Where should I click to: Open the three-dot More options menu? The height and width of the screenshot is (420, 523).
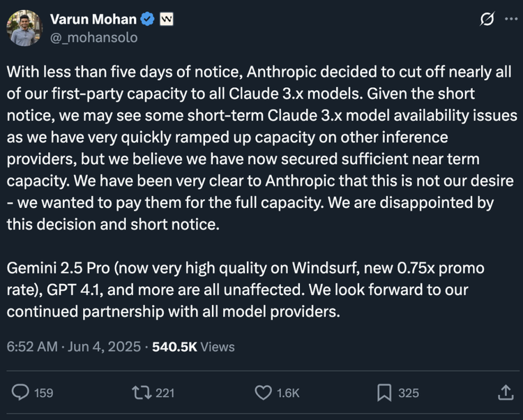510,19
